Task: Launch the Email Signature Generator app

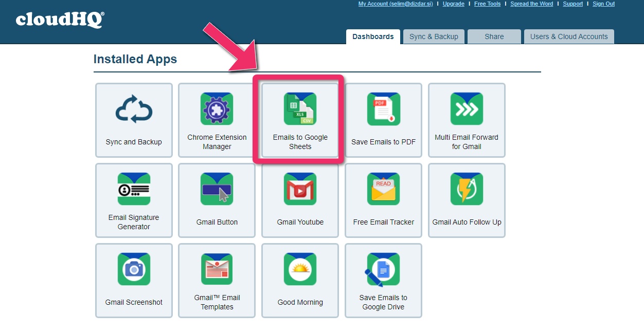Action: click(x=134, y=200)
